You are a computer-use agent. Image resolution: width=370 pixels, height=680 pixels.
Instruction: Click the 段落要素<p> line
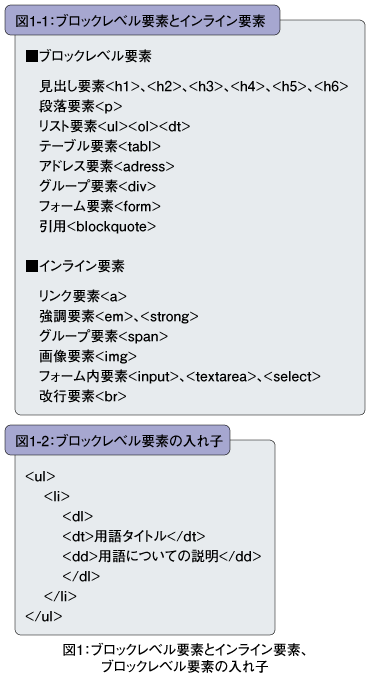coord(81,107)
